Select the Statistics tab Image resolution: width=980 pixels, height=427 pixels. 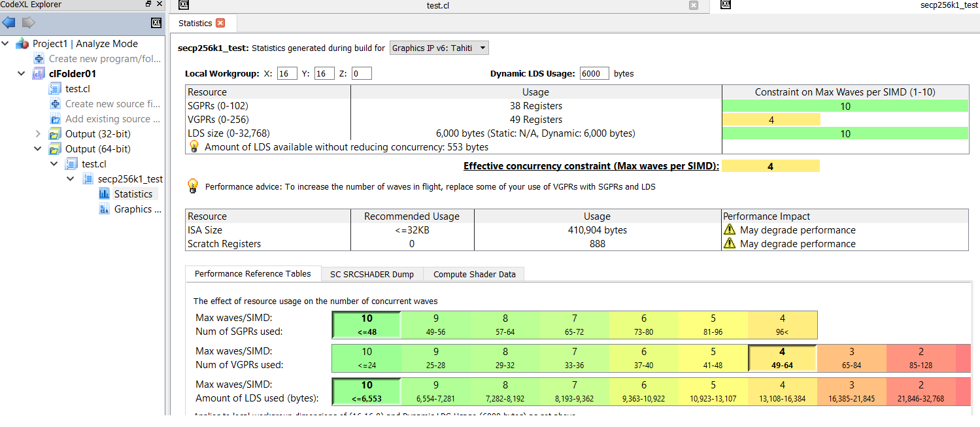pyautogui.click(x=203, y=23)
